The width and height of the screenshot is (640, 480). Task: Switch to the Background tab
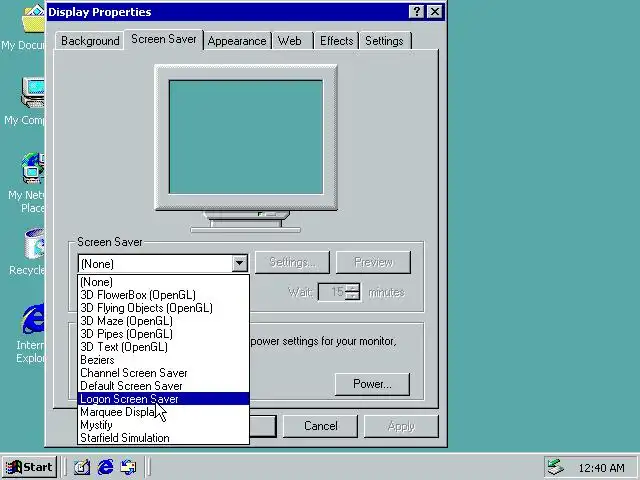click(90, 41)
